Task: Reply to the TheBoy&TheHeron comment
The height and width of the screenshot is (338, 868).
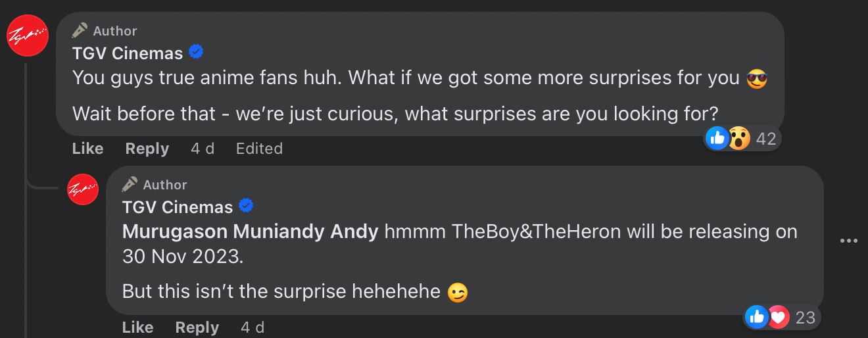Action: [x=197, y=327]
